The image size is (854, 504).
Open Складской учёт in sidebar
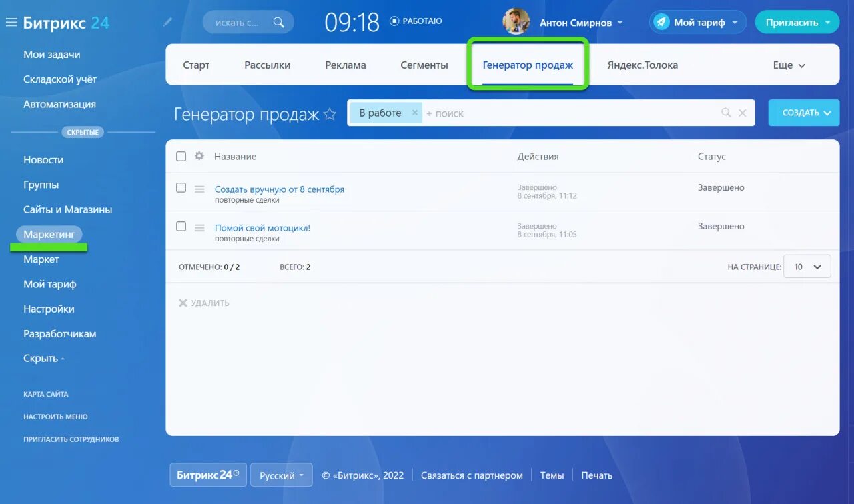click(60, 79)
